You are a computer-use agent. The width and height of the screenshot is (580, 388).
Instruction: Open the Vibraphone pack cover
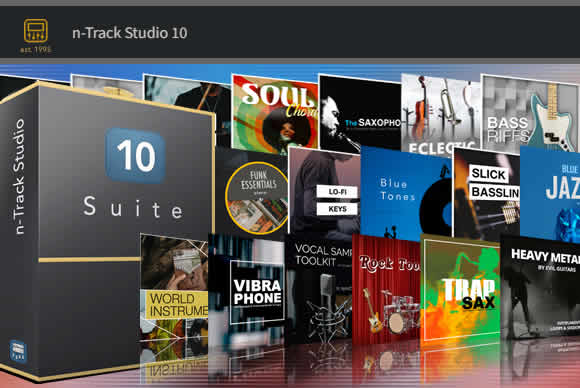(247, 290)
